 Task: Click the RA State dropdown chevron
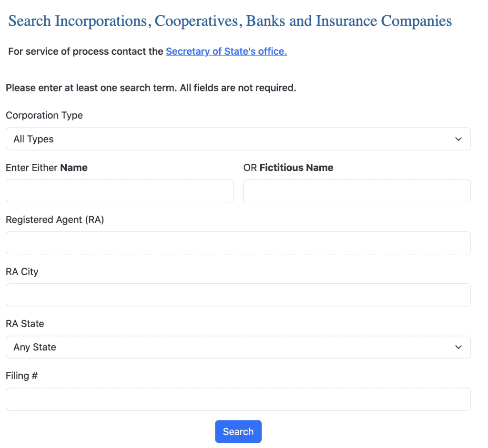click(x=458, y=347)
